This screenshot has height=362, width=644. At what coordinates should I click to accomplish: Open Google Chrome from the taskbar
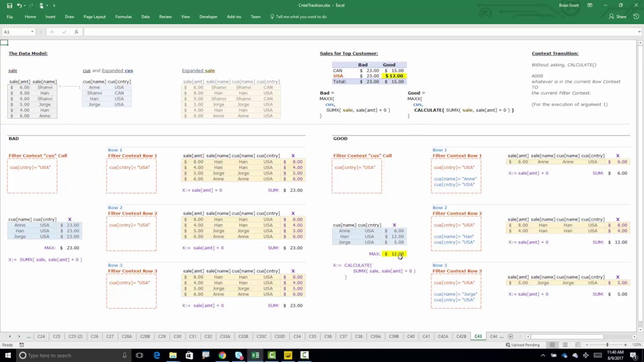222,355
